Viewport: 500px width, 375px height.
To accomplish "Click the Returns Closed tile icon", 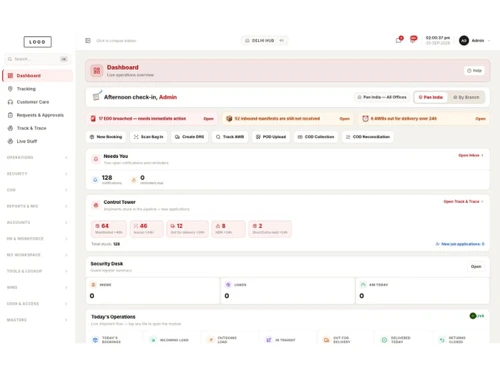I will click(442, 340).
